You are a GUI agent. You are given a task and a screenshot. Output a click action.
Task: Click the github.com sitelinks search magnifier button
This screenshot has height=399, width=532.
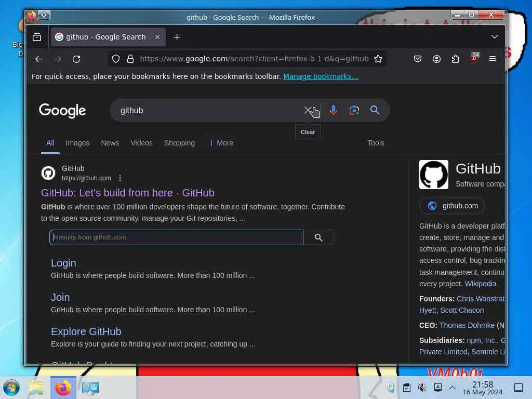pyautogui.click(x=318, y=237)
